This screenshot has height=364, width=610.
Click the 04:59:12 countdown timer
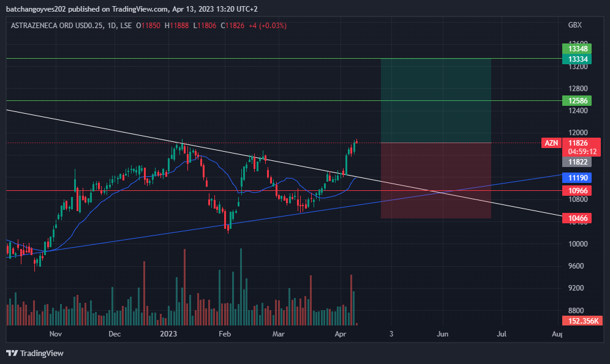point(582,152)
